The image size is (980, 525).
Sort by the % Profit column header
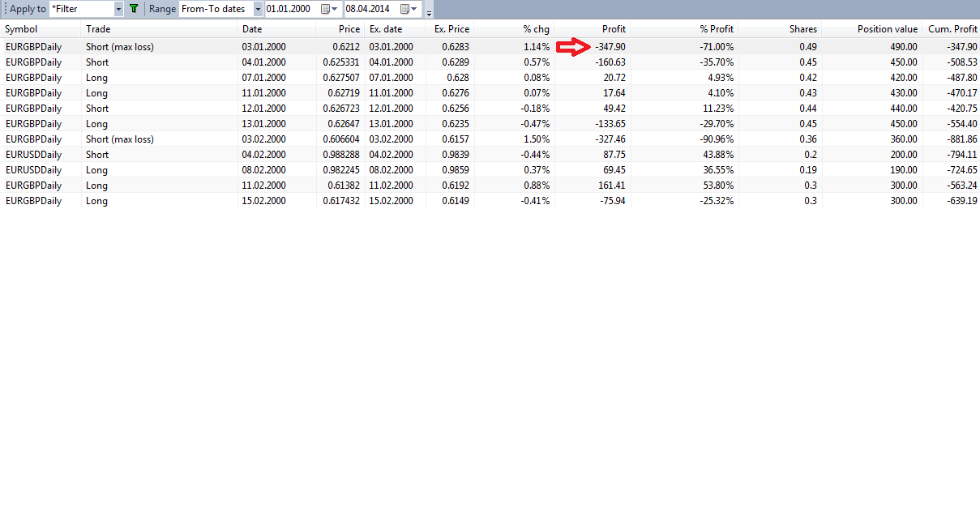tap(685, 29)
